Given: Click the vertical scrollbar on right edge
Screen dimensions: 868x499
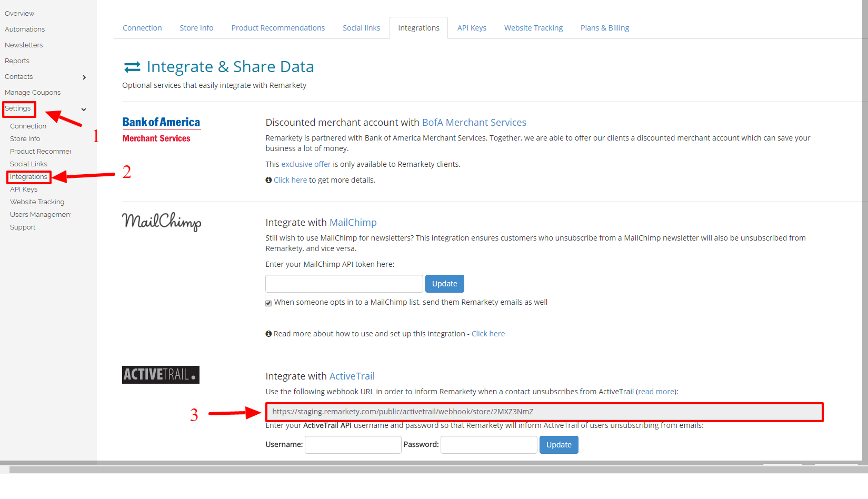Looking at the screenshot, I should tap(865, 232).
